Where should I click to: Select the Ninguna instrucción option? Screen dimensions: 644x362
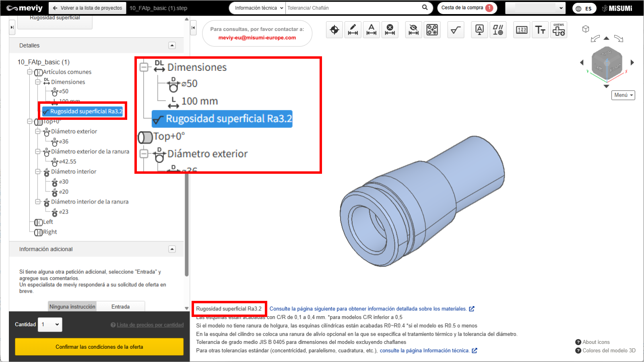tap(72, 306)
